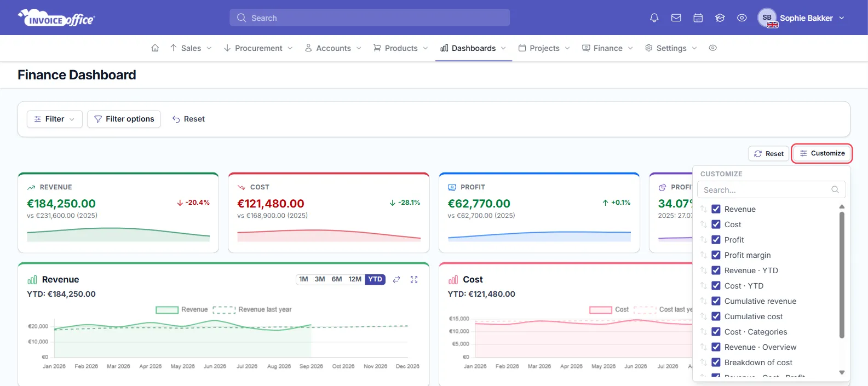Screen dimensions: 868x386
Task: Expand the Accounts menu
Action: (x=333, y=48)
